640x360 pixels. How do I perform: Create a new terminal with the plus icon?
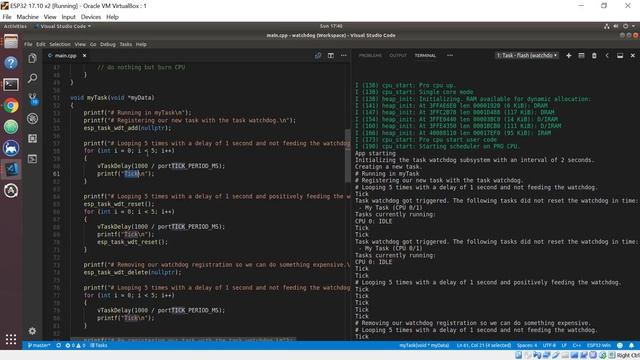tap(569, 56)
